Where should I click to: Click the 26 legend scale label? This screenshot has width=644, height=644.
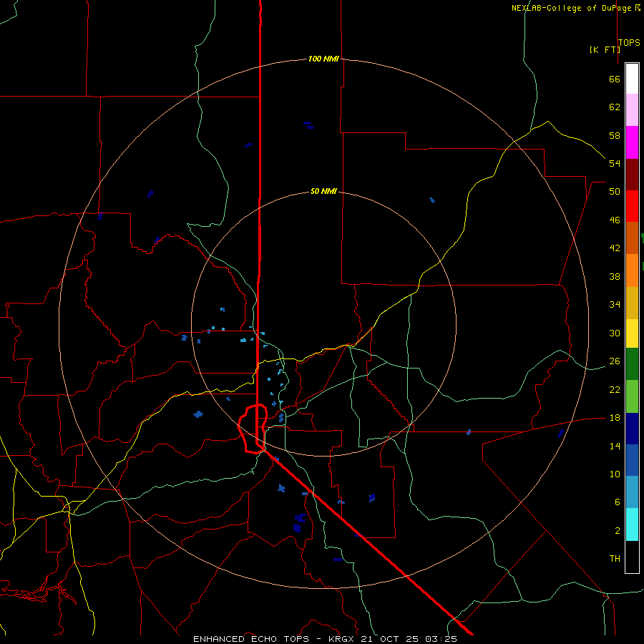click(615, 361)
